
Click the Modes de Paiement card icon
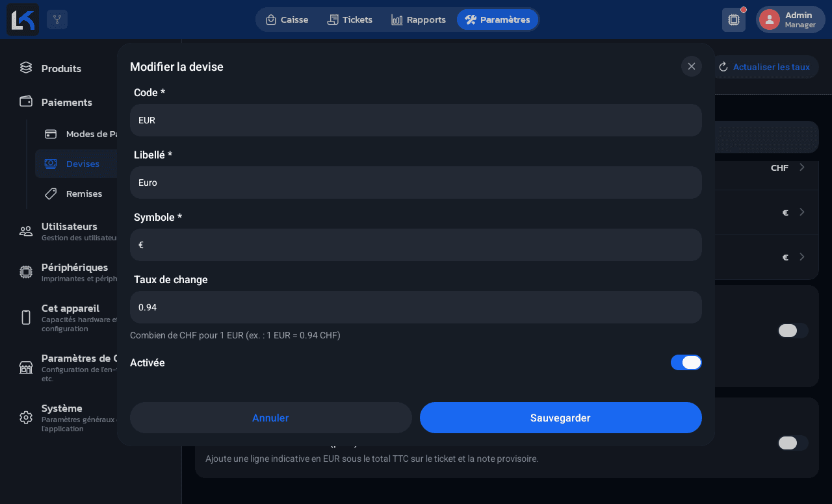pyautogui.click(x=51, y=134)
